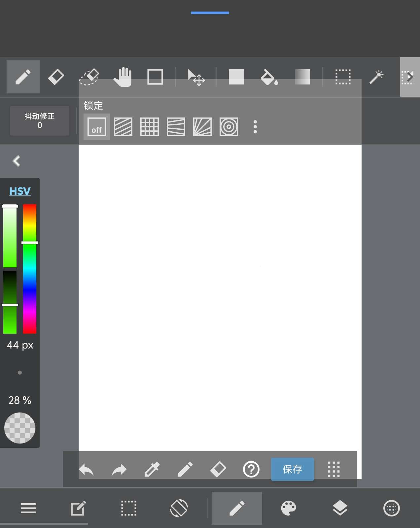Screen dimensions: 420x528
Task: Open the 抖动修正 stabilizer setting
Action: tap(40, 121)
